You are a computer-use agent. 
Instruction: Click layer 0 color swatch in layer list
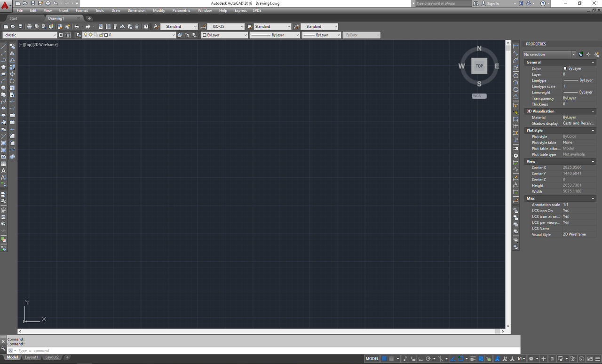[x=106, y=35]
